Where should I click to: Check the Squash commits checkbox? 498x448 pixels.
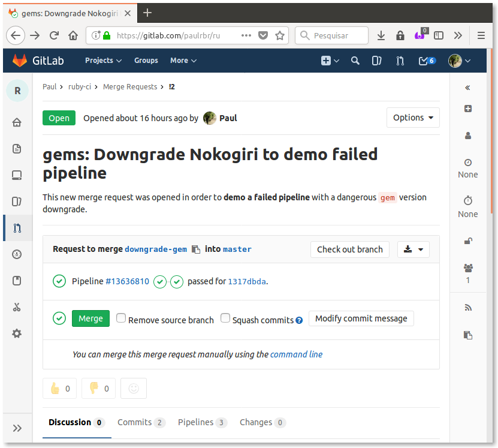point(225,318)
